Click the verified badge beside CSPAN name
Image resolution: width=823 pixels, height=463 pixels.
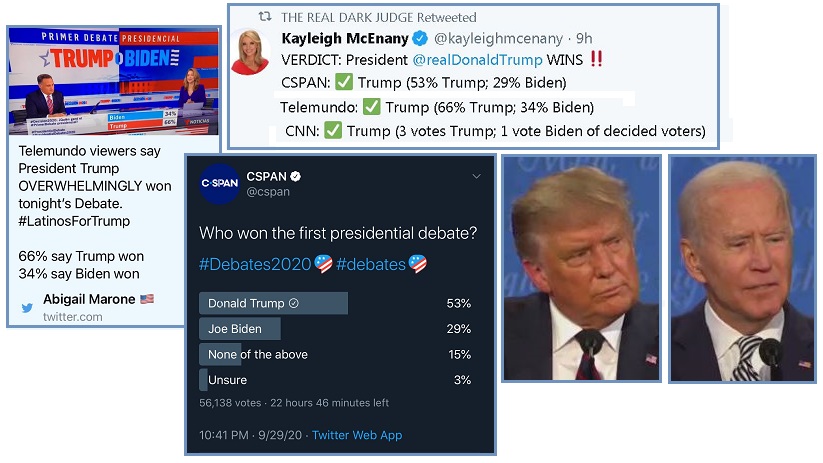pos(296,177)
